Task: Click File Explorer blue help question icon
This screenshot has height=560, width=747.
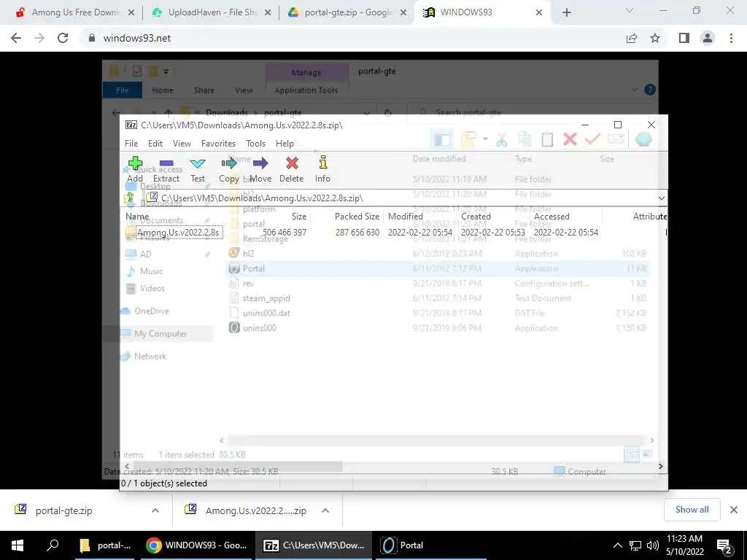Action: coord(650,90)
